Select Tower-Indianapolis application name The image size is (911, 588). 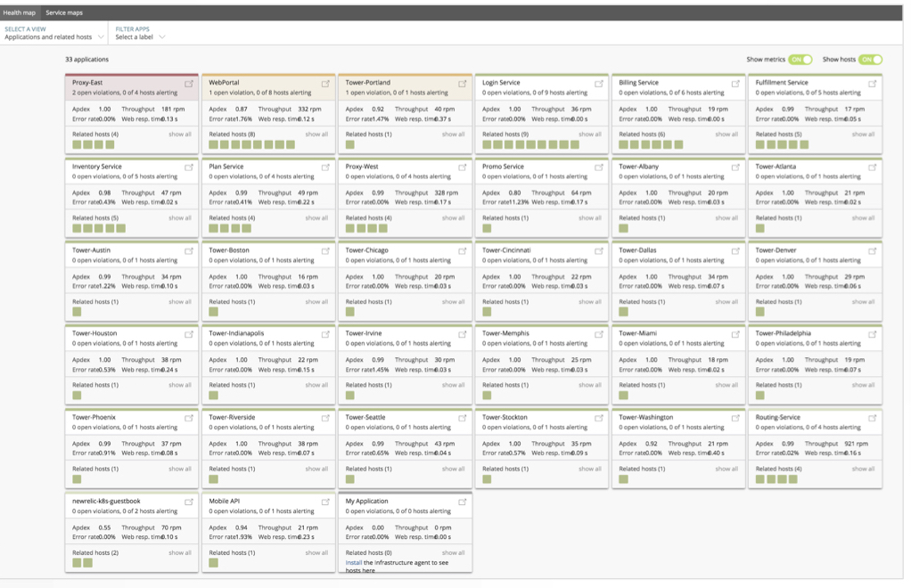(236, 333)
